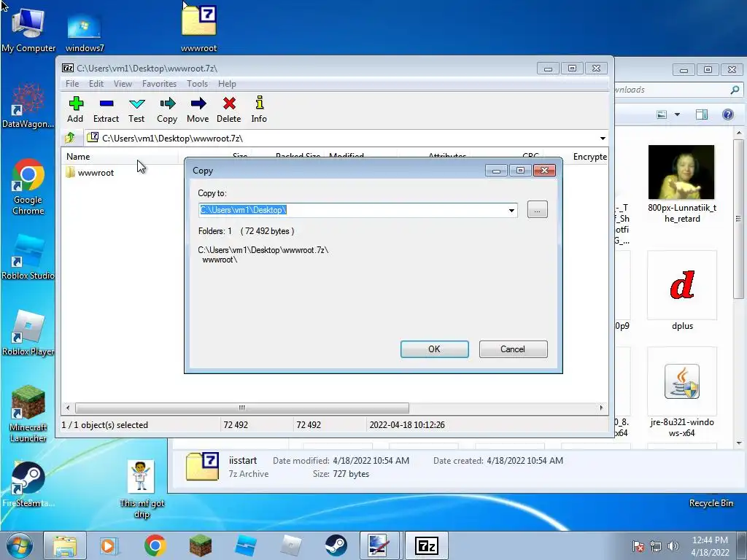This screenshot has height=560, width=747.
Task: Select the Roblox Studio desktop shortcut
Action: (x=28, y=257)
